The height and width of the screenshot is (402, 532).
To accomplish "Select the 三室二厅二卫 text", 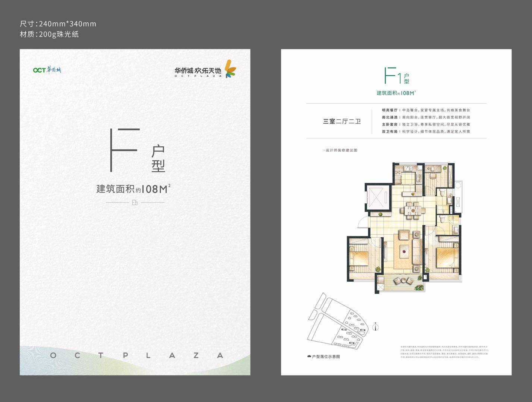I will (342, 121).
